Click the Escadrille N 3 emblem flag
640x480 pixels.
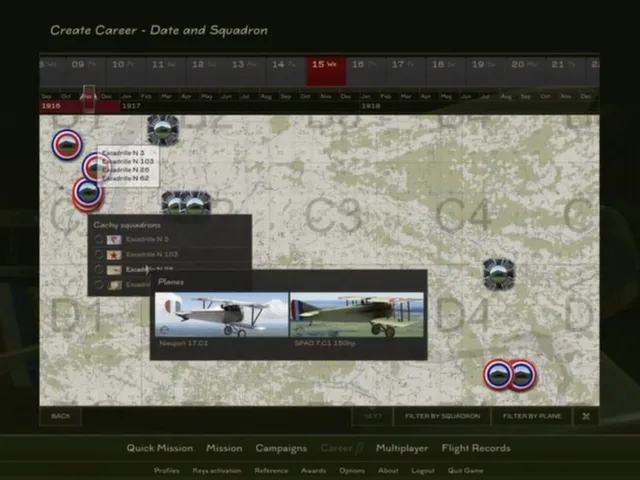tap(114, 240)
